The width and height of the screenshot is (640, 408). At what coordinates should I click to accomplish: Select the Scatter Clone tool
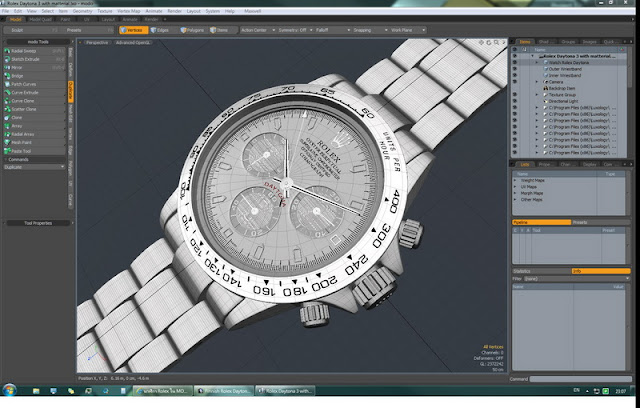pyautogui.click(x=35, y=109)
